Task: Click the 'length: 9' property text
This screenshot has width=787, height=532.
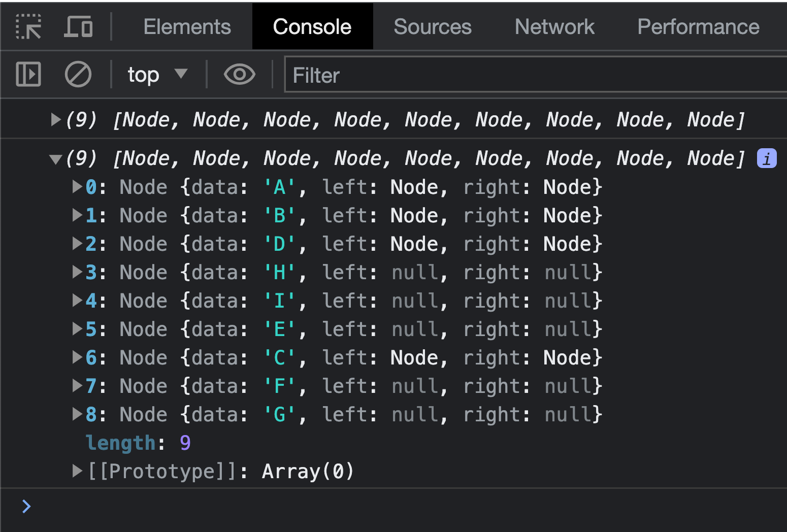Action: coord(138,443)
